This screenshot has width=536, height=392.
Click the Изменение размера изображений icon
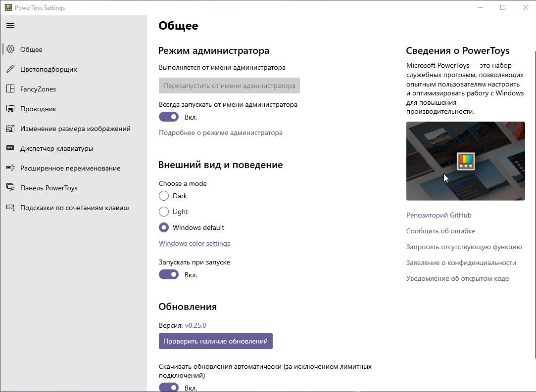(10, 129)
